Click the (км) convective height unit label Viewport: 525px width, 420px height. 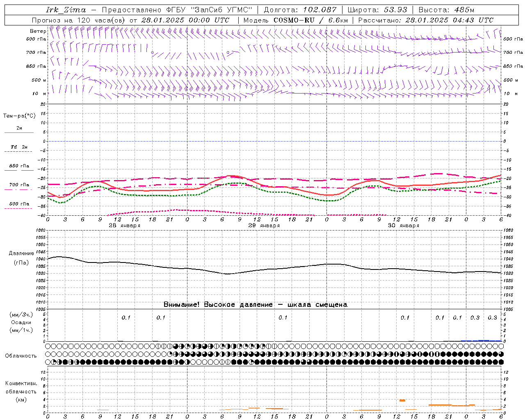(x=21, y=399)
